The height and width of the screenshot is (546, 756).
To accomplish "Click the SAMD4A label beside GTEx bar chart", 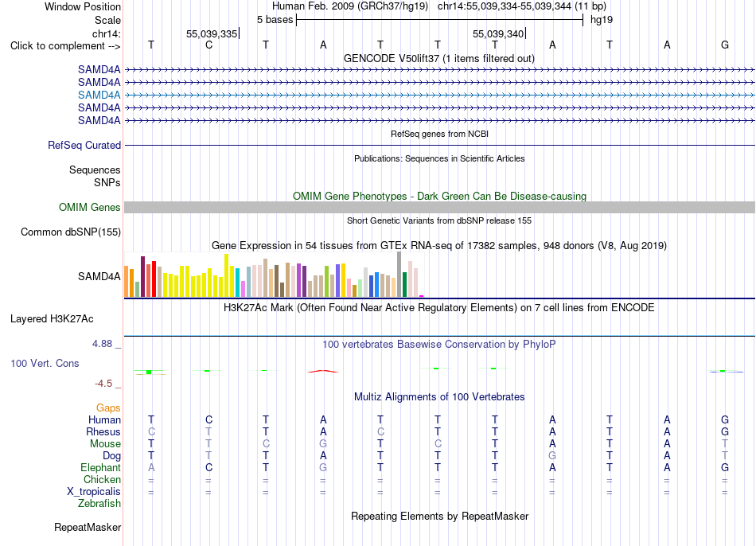I will point(99,276).
